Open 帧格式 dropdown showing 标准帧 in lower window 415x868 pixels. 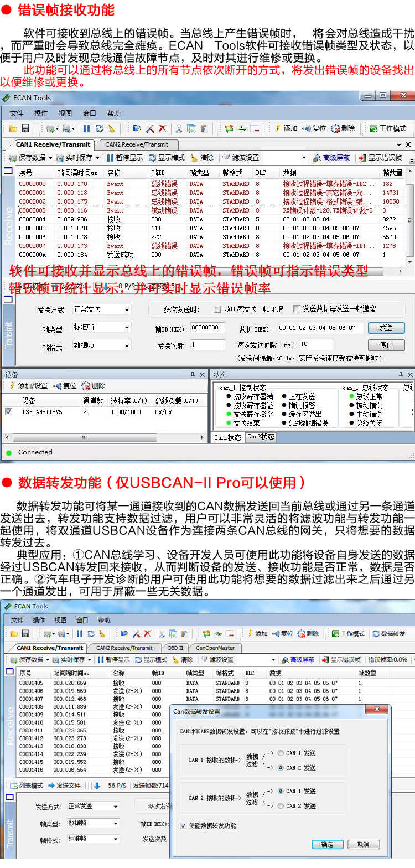[93, 839]
